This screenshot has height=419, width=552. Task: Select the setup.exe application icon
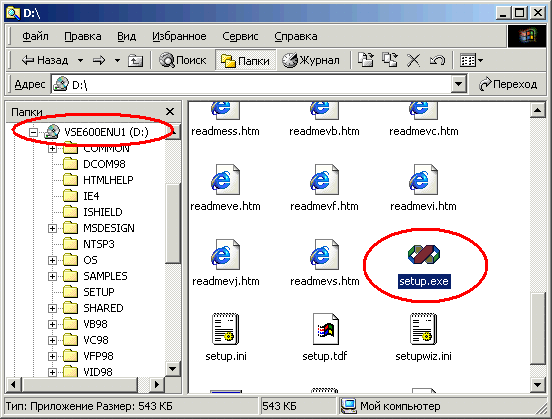point(424,254)
